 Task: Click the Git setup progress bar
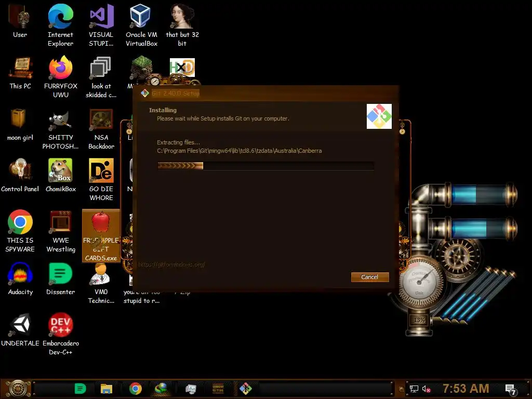click(x=265, y=166)
